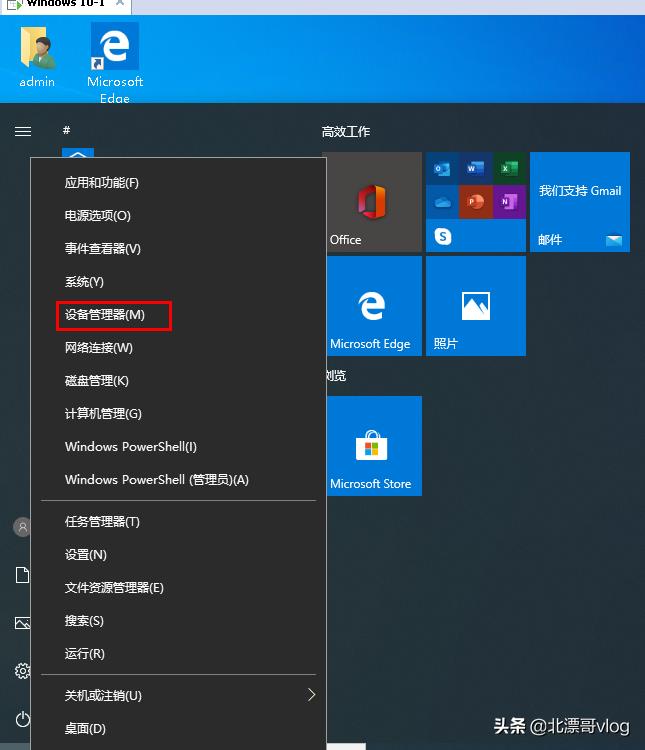Click the 我们支持 Gmail text on mail tile
Image resolution: width=645 pixels, height=750 pixels.
(x=580, y=191)
